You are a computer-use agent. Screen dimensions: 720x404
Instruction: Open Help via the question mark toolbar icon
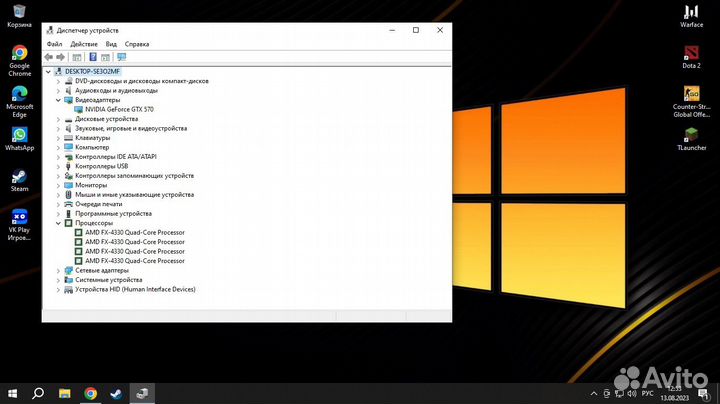coord(93,57)
